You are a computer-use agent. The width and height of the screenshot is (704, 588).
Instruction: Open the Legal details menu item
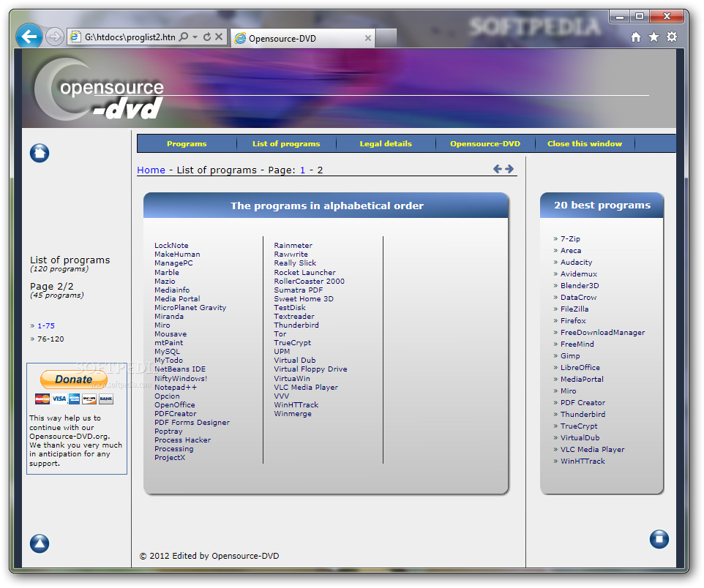386,143
